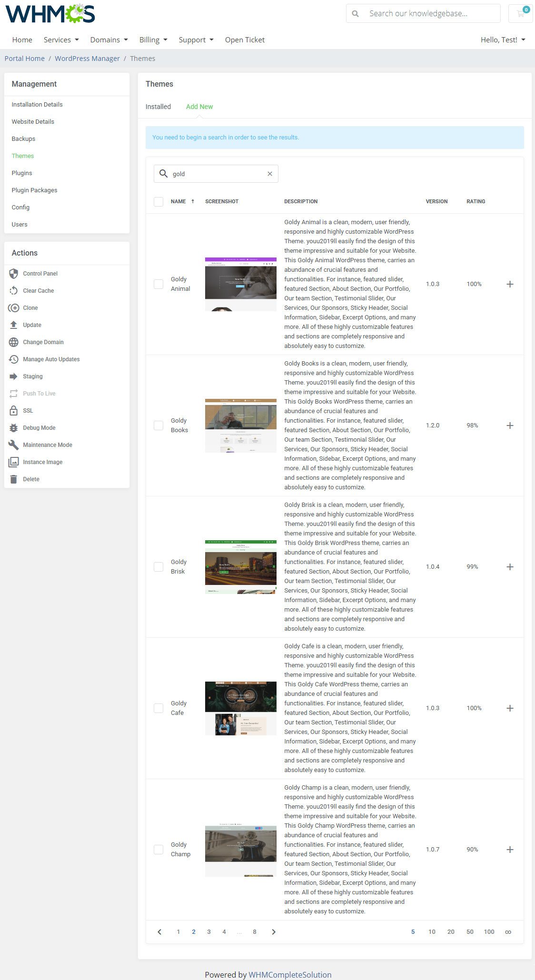Show 10 results per page

tap(432, 932)
